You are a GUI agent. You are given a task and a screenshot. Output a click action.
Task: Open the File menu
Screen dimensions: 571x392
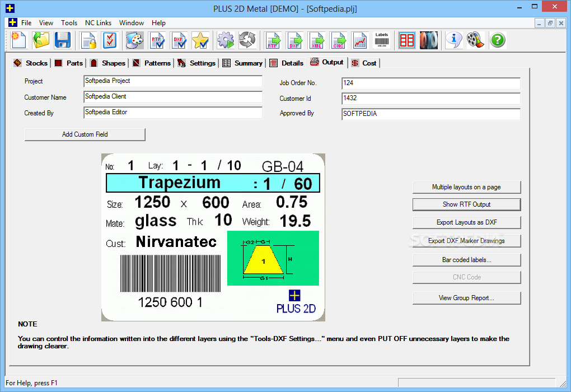[26, 22]
